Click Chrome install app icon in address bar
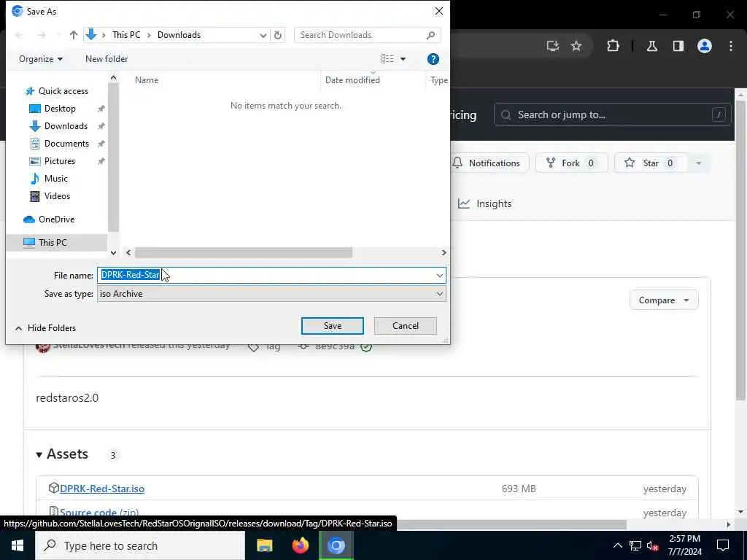Image resolution: width=747 pixels, height=560 pixels. pos(553,46)
